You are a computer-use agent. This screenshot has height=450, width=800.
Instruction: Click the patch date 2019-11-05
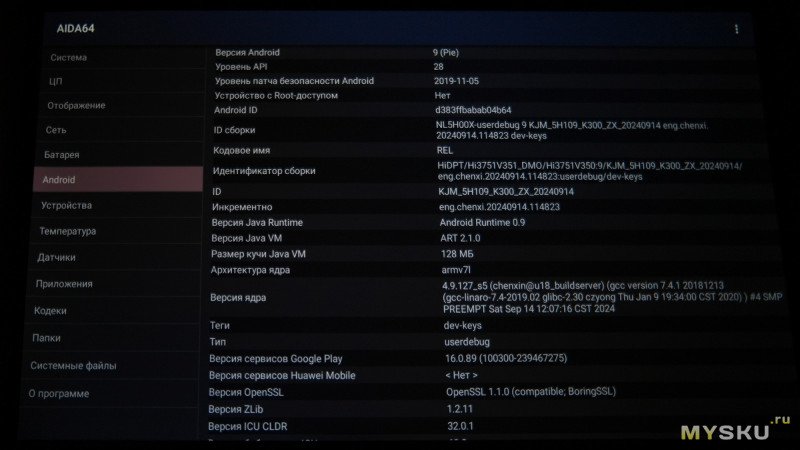click(x=457, y=81)
